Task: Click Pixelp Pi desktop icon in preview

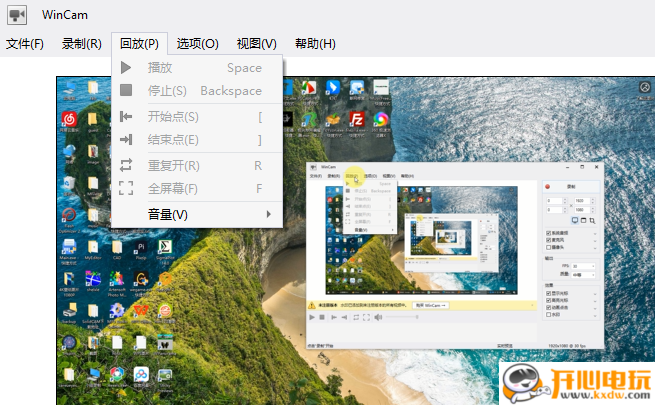Action: (x=141, y=247)
